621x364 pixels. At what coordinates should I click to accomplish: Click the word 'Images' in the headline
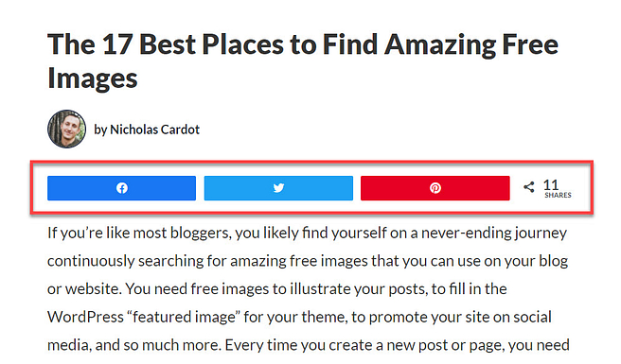(93, 78)
